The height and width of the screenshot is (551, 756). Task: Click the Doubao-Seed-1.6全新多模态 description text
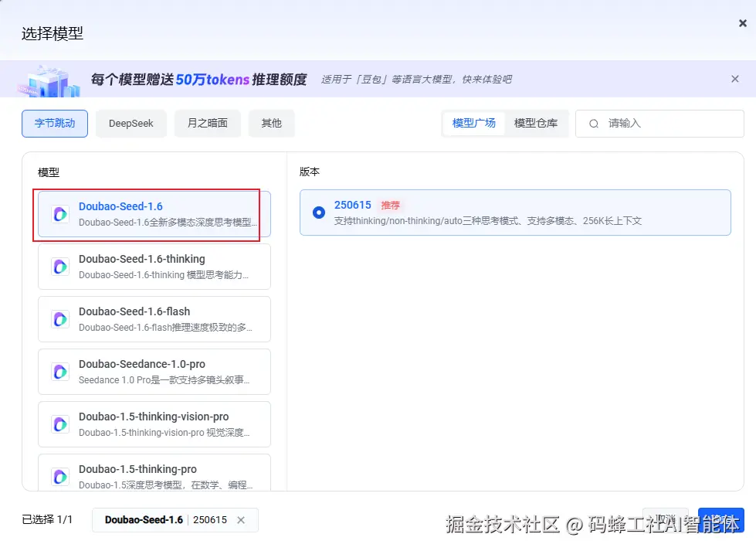pos(168,223)
